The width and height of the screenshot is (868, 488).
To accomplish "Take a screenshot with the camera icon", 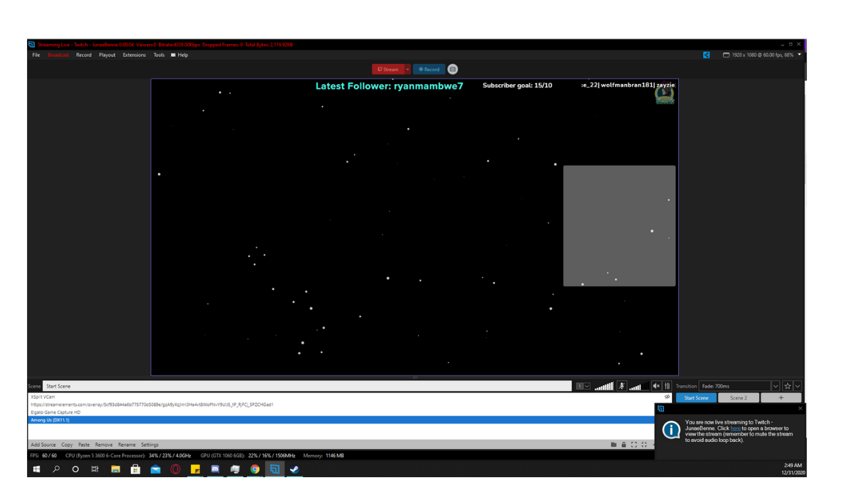I will [452, 69].
